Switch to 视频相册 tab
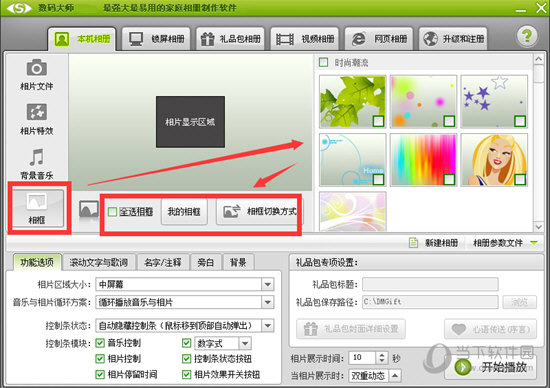The width and height of the screenshot is (550, 388). coord(305,39)
